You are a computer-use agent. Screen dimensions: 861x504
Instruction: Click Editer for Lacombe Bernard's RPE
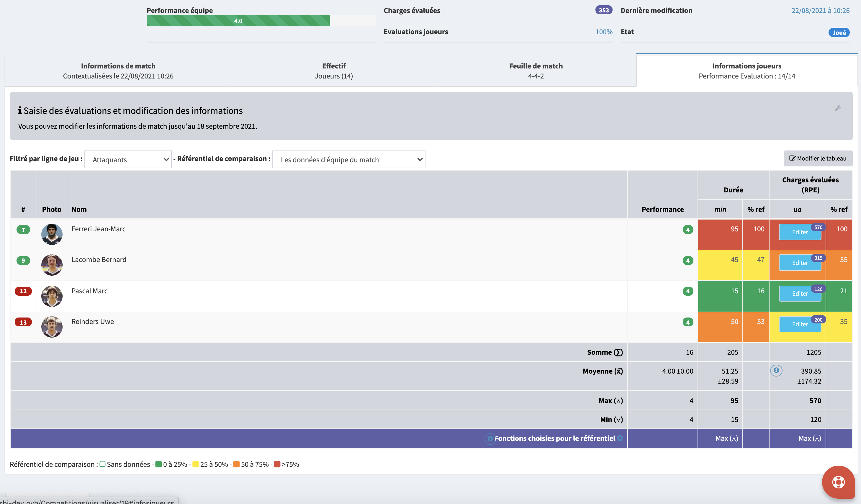click(x=800, y=263)
